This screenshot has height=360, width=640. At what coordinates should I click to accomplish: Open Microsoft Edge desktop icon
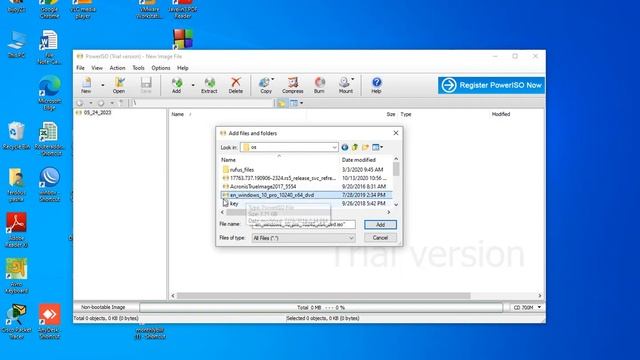pos(49,93)
